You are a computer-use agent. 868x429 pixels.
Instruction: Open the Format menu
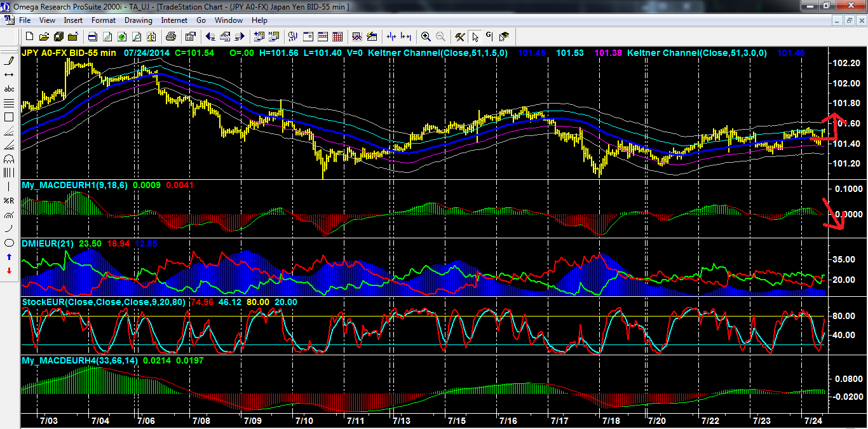coord(103,20)
